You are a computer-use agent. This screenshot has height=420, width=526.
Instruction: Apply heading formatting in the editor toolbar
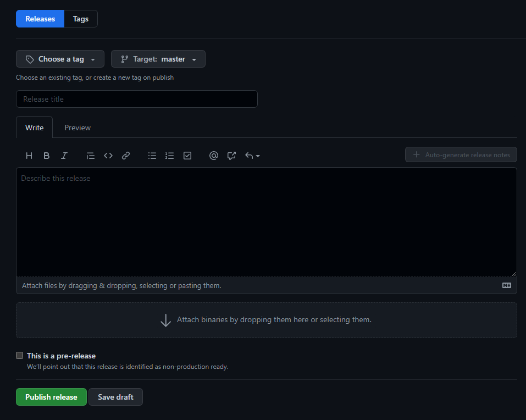click(29, 156)
